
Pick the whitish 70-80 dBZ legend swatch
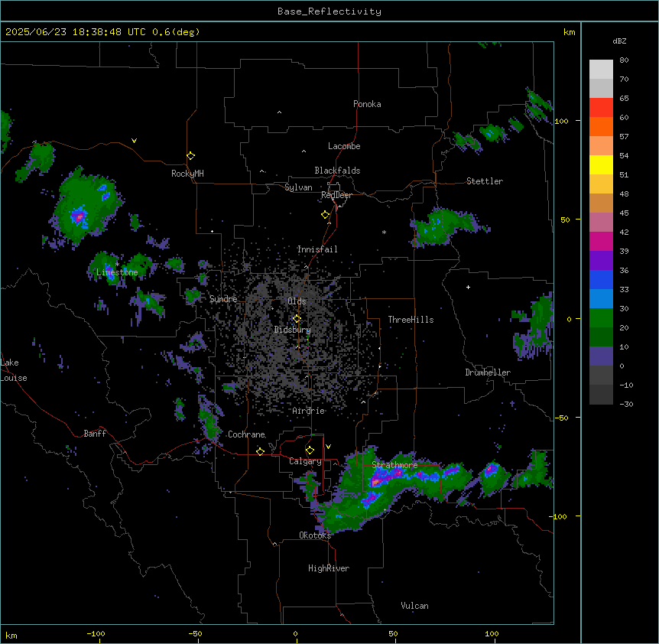(x=601, y=70)
